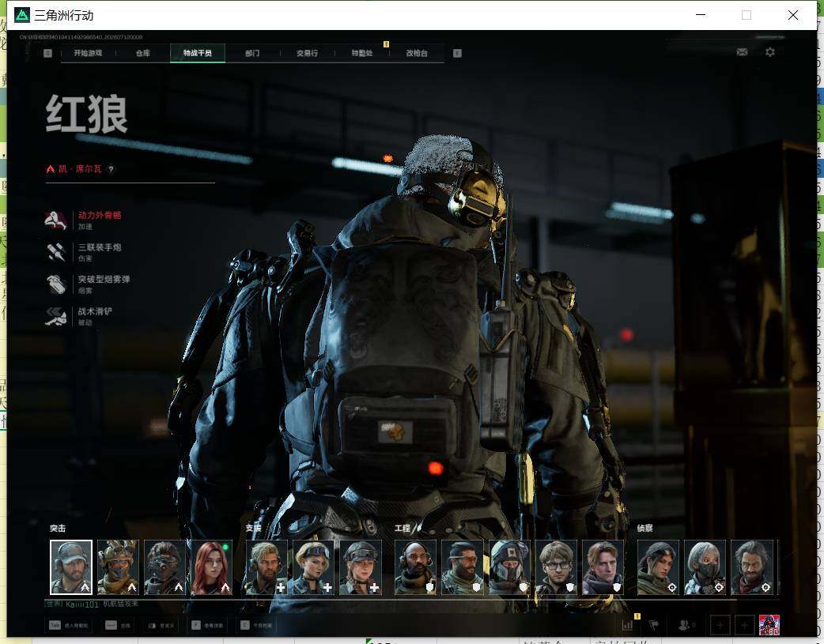Select the 动力外骨骼 skill

(84, 220)
